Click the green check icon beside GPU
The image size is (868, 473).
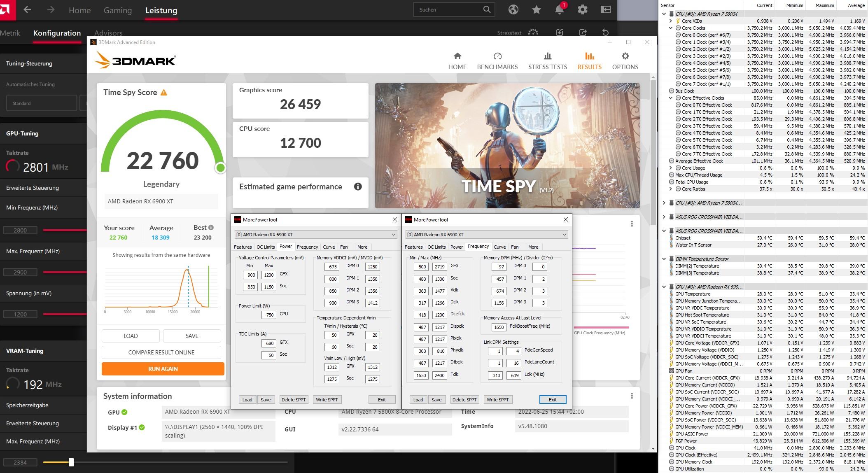[124, 412]
